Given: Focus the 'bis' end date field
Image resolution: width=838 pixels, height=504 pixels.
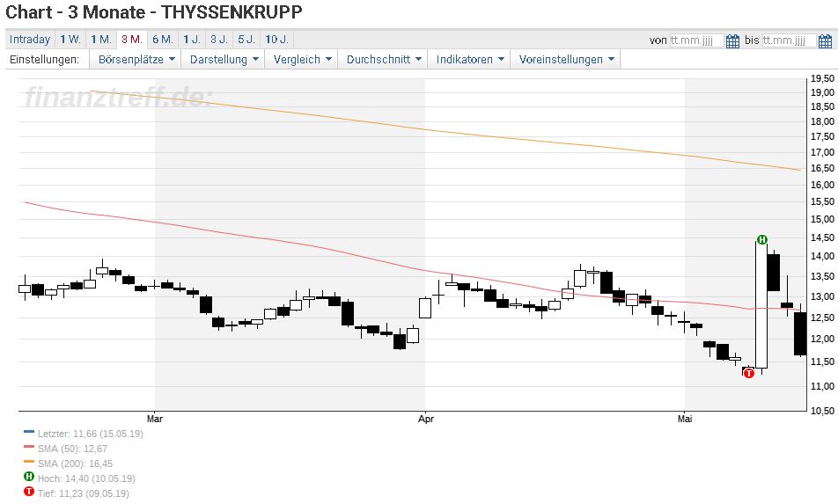Looking at the screenshot, I should coord(790,40).
